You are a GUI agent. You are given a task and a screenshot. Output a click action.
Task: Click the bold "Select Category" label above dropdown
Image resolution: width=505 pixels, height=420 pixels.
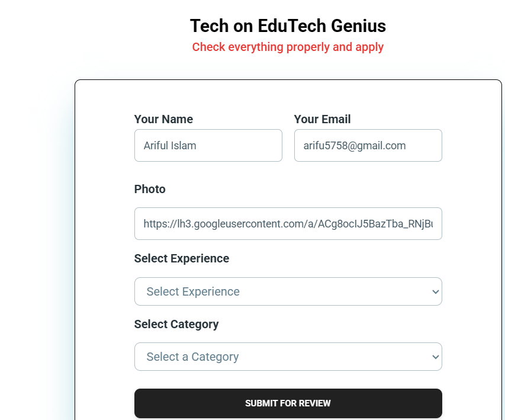[176, 324]
